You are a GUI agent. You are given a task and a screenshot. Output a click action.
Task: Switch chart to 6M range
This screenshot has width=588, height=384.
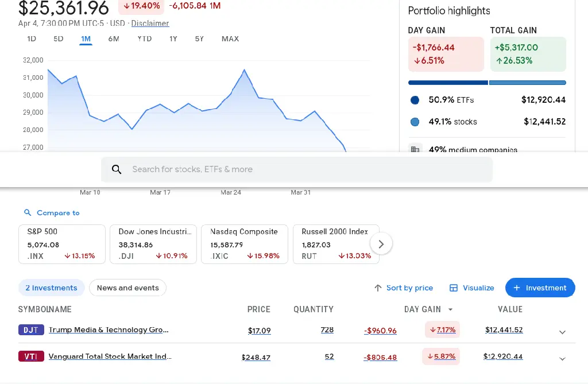click(x=114, y=39)
